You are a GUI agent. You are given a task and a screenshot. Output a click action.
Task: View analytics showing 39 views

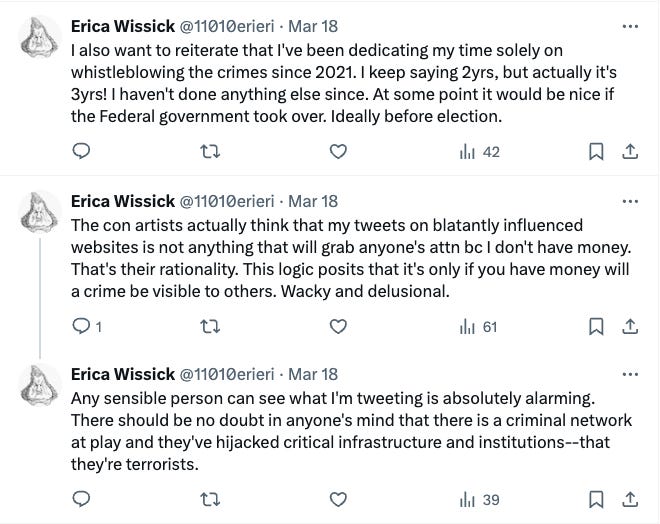tap(478, 499)
